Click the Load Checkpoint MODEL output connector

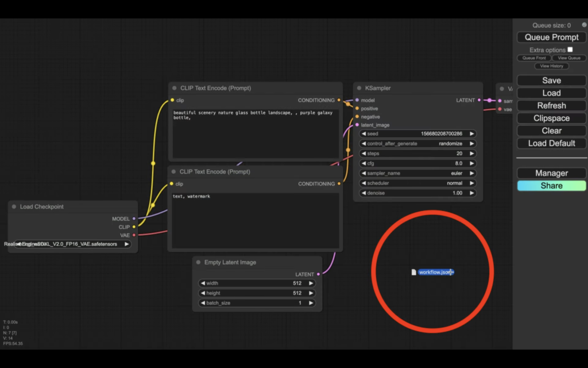tap(134, 218)
